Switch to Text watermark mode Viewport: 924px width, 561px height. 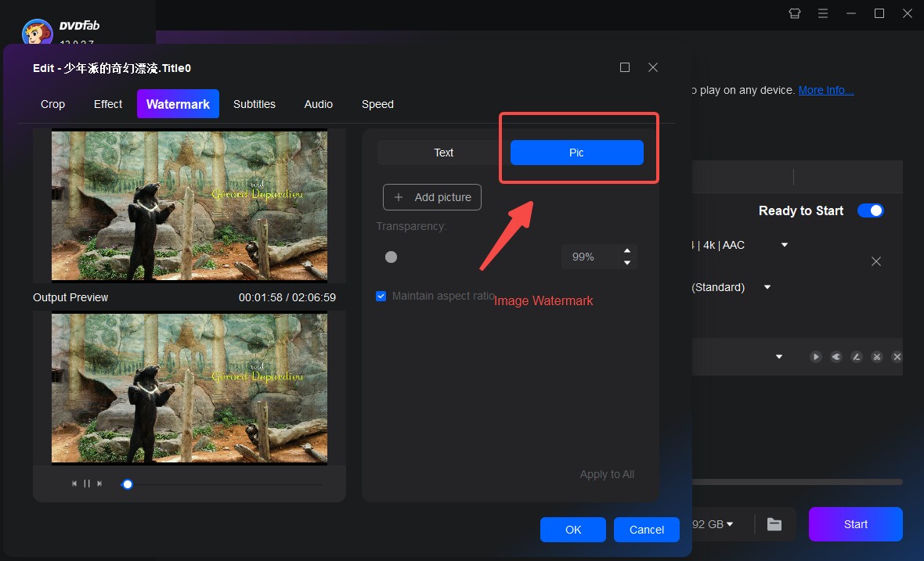click(x=443, y=153)
